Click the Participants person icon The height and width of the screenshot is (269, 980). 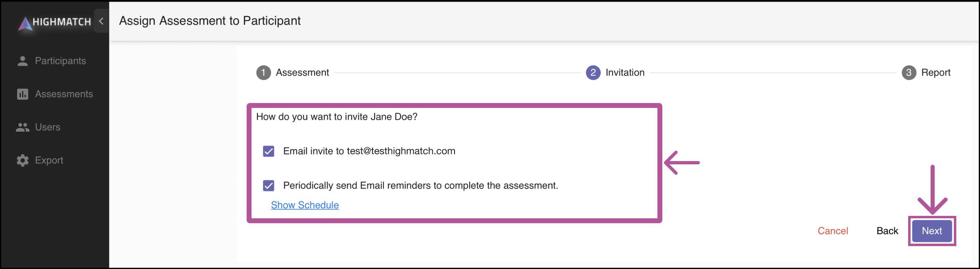point(23,61)
